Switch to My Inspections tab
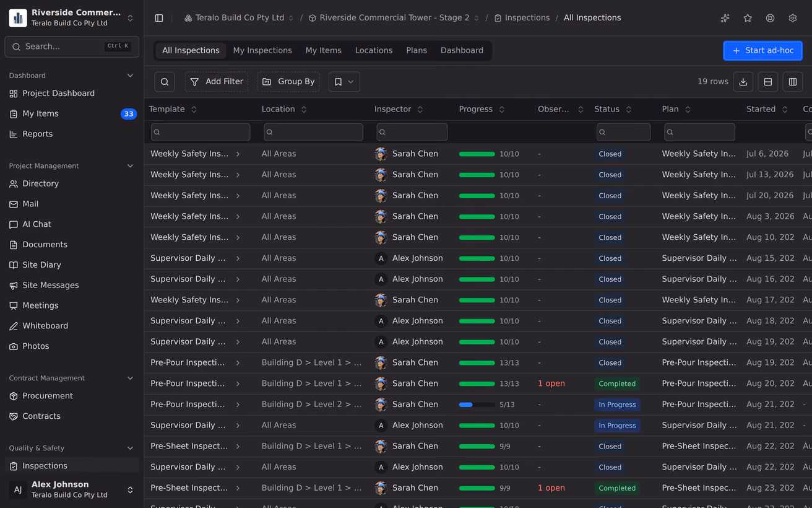This screenshot has height=508, width=812. [262, 51]
